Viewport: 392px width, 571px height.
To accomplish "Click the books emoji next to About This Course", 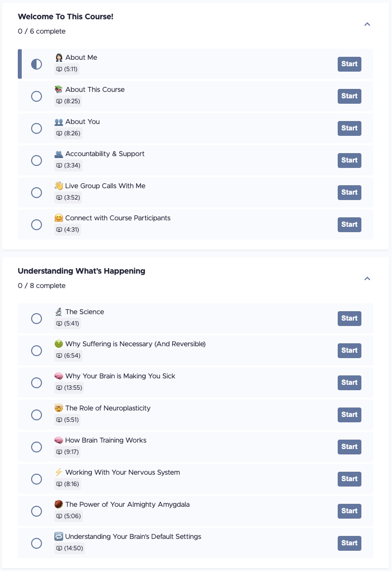I will [x=59, y=89].
